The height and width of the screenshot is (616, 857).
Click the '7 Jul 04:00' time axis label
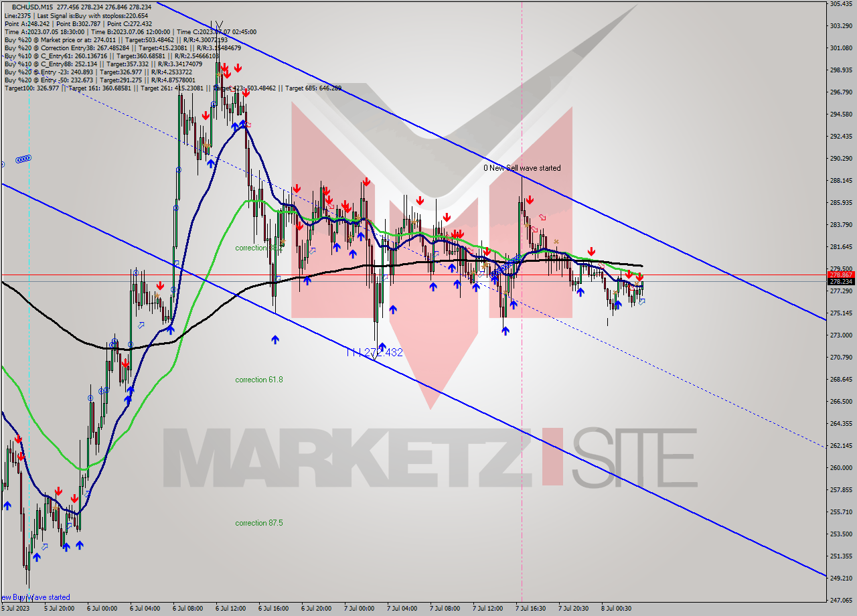[x=402, y=609]
